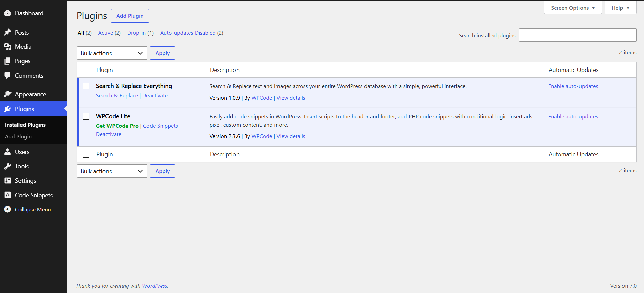This screenshot has height=293, width=644.
Task: Expand the Help panel
Action: 620,8
